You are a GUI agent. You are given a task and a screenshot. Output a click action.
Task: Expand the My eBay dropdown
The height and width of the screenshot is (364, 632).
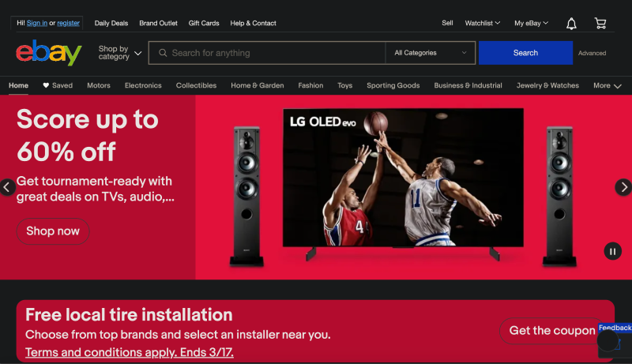(x=531, y=24)
